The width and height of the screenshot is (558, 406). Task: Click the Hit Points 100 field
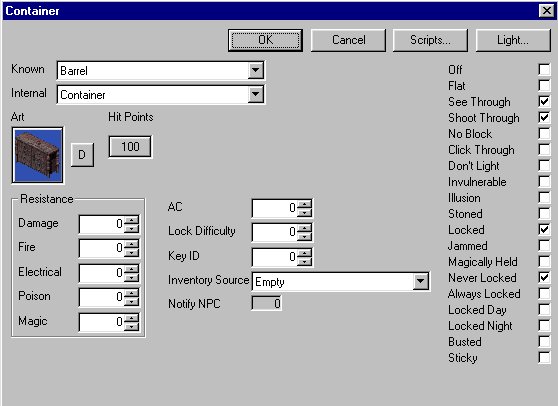coord(130,147)
